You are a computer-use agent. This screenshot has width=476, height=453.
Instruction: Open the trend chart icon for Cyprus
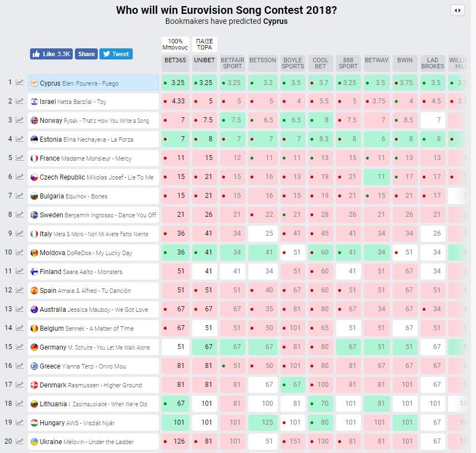(x=19, y=83)
